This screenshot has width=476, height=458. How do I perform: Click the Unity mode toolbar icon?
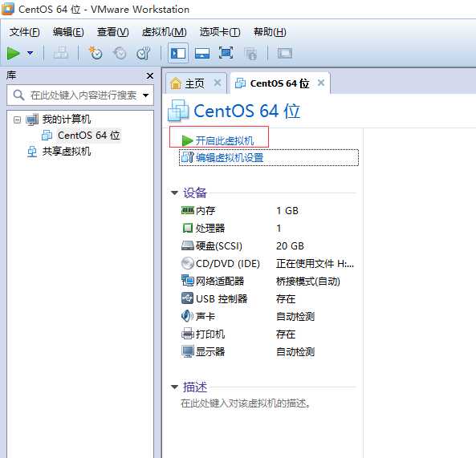250,54
